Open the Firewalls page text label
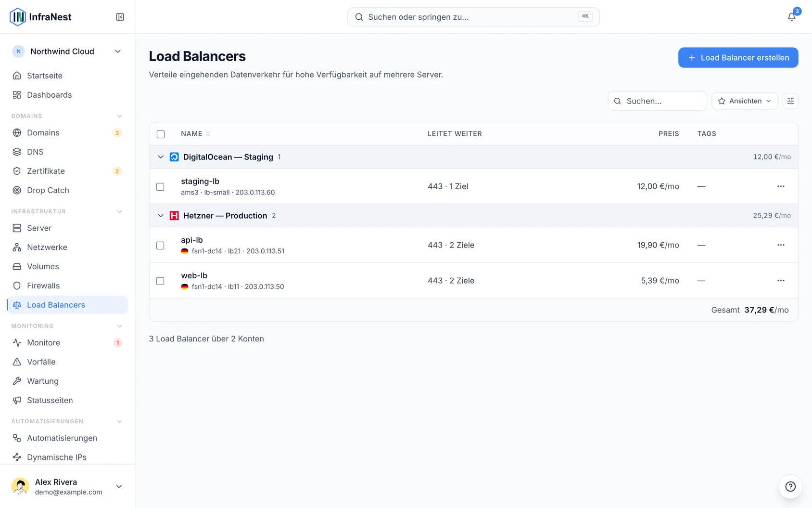812x508 pixels. pos(43,286)
